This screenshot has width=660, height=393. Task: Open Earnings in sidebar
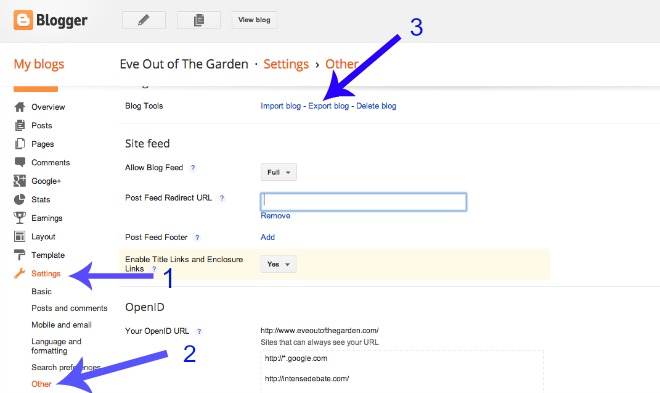pyautogui.click(x=47, y=218)
